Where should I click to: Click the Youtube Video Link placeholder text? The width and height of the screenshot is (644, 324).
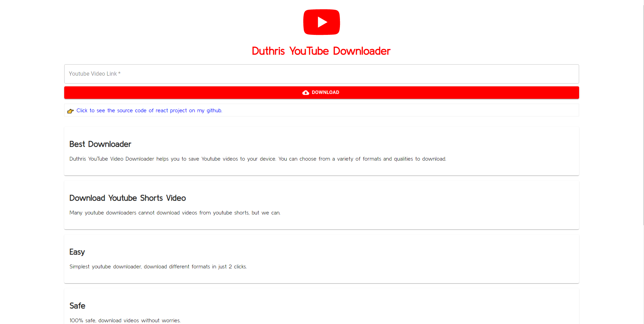(95, 74)
